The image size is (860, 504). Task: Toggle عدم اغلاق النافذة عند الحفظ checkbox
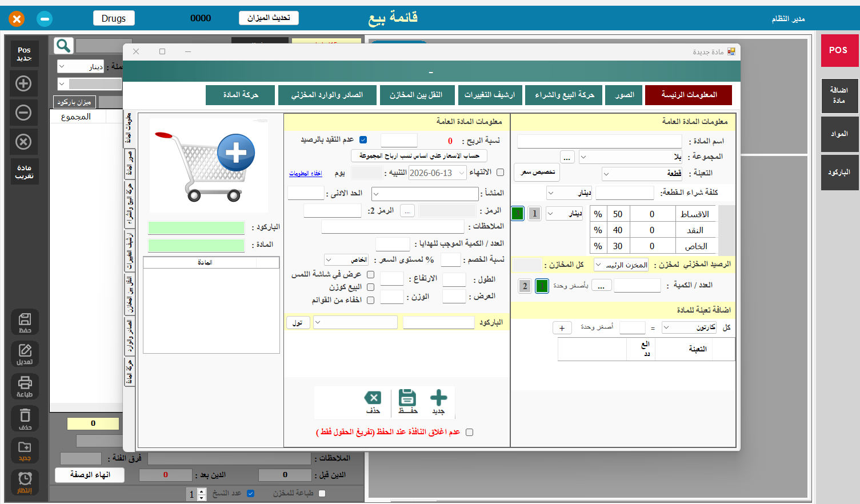tap(469, 432)
